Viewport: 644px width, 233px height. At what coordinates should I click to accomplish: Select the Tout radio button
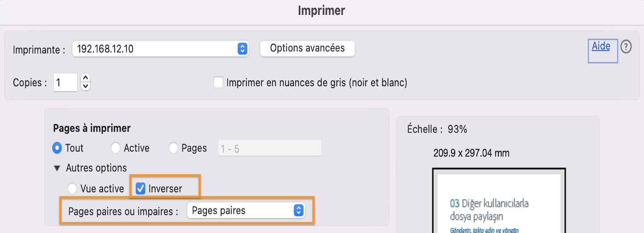(57, 148)
